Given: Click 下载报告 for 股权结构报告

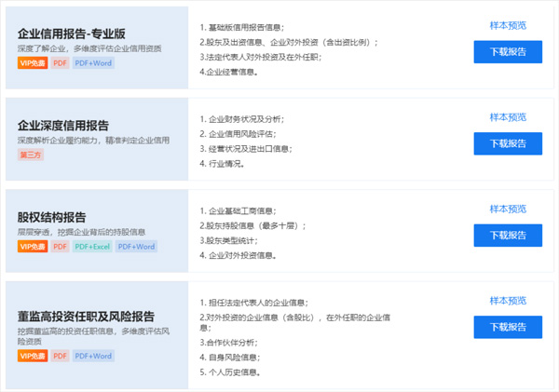Looking at the screenshot, I should point(508,235).
